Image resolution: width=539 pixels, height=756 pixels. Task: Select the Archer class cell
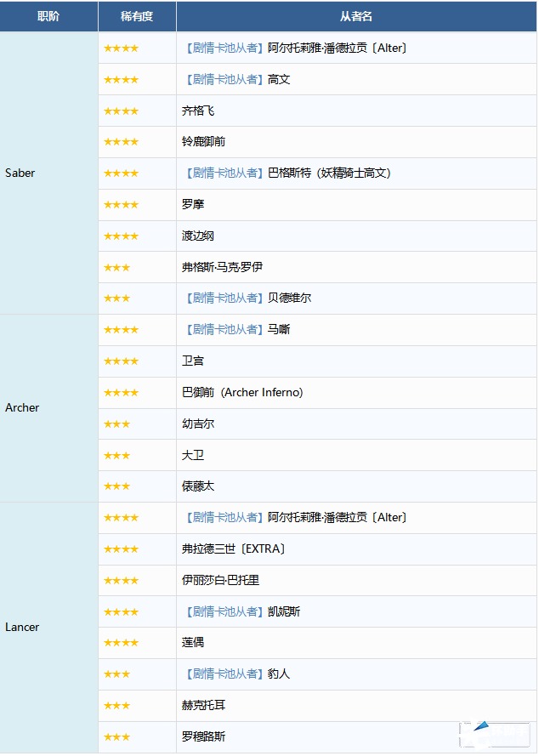click(x=22, y=408)
